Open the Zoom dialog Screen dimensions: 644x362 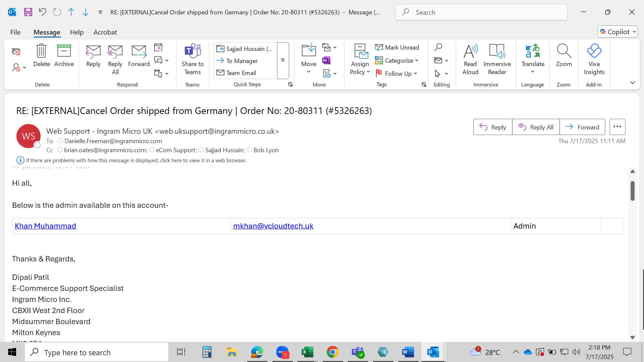click(x=564, y=56)
